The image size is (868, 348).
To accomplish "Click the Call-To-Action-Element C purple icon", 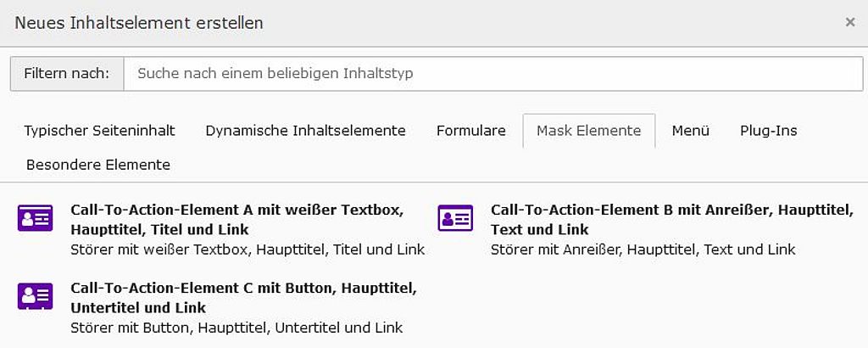I will coord(35,296).
